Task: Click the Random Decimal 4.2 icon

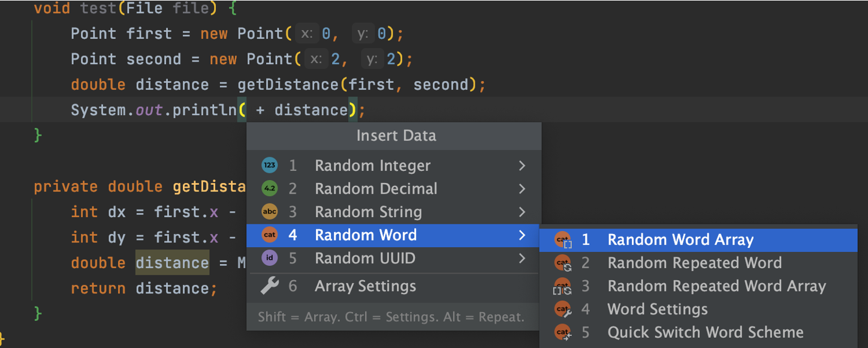Action: [x=270, y=189]
